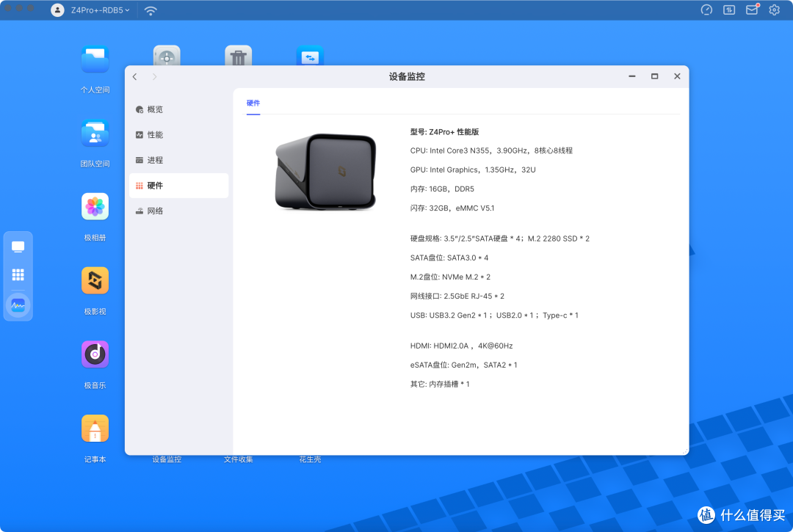This screenshot has height=532, width=793.
Task: Launch the 极音乐 music app
Action: [x=95, y=354]
